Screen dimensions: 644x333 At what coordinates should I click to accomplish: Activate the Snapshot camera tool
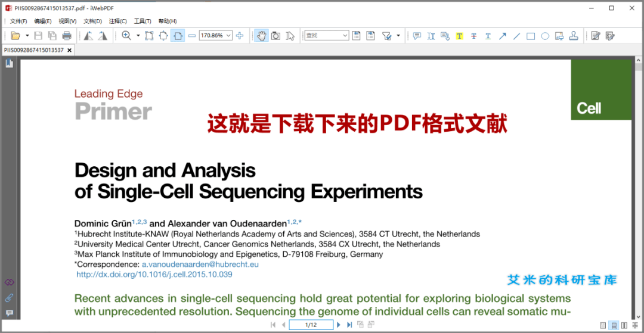[x=275, y=36]
